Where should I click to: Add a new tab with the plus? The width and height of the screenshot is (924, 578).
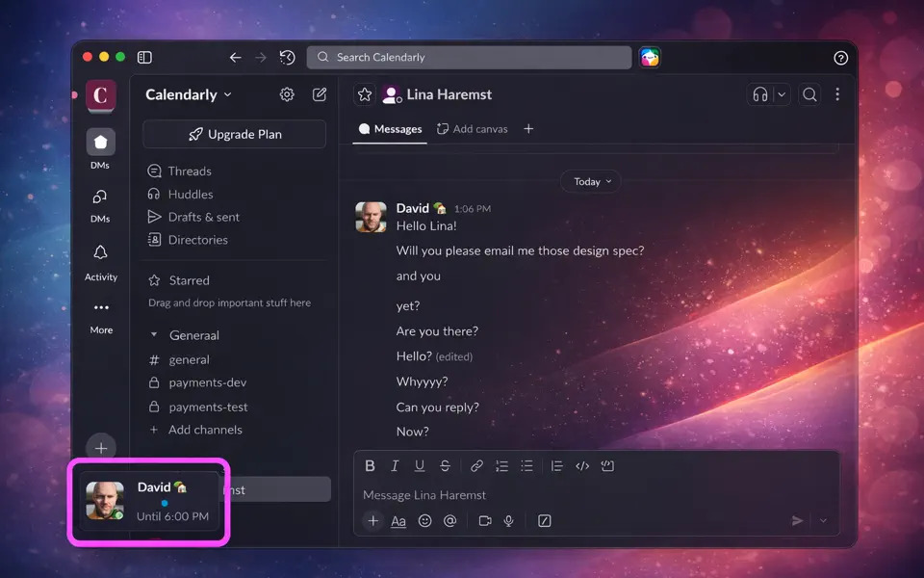[528, 128]
